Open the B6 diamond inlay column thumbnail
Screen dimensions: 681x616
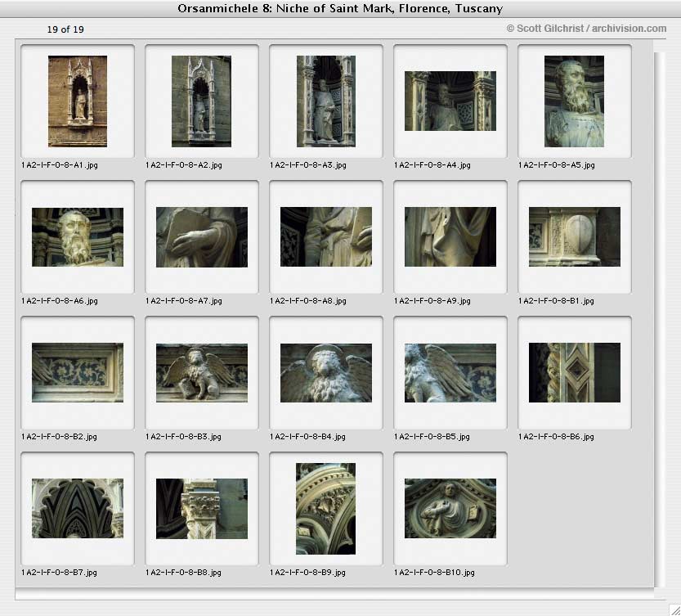575,372
